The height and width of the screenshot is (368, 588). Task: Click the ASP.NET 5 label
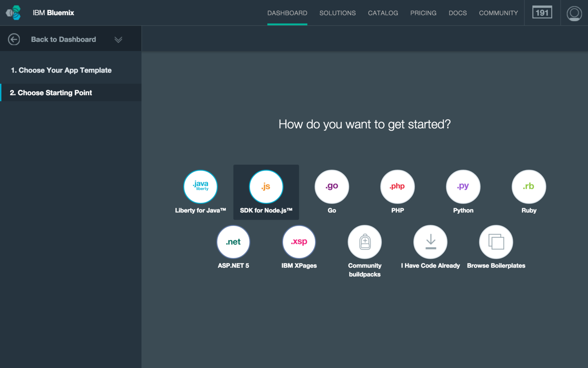pyautogui.click(x=234, y=266)
